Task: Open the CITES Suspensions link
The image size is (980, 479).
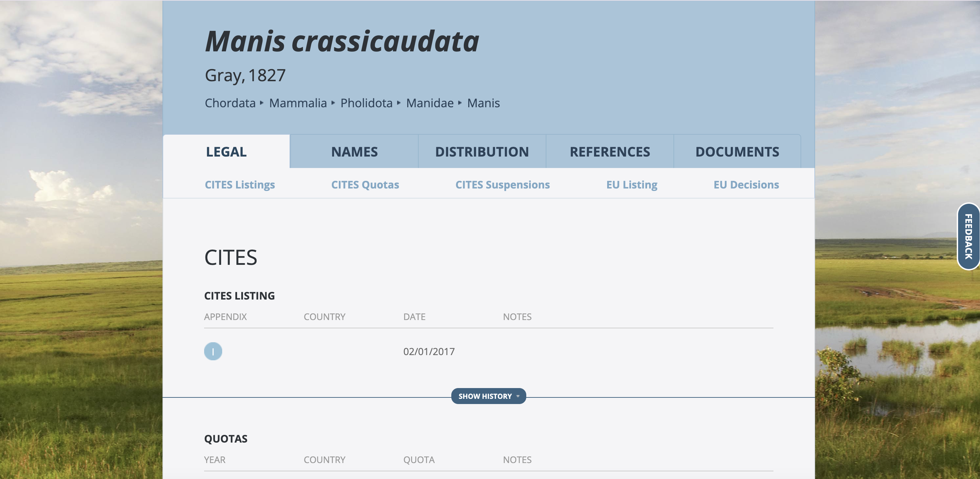Action: 503,185
